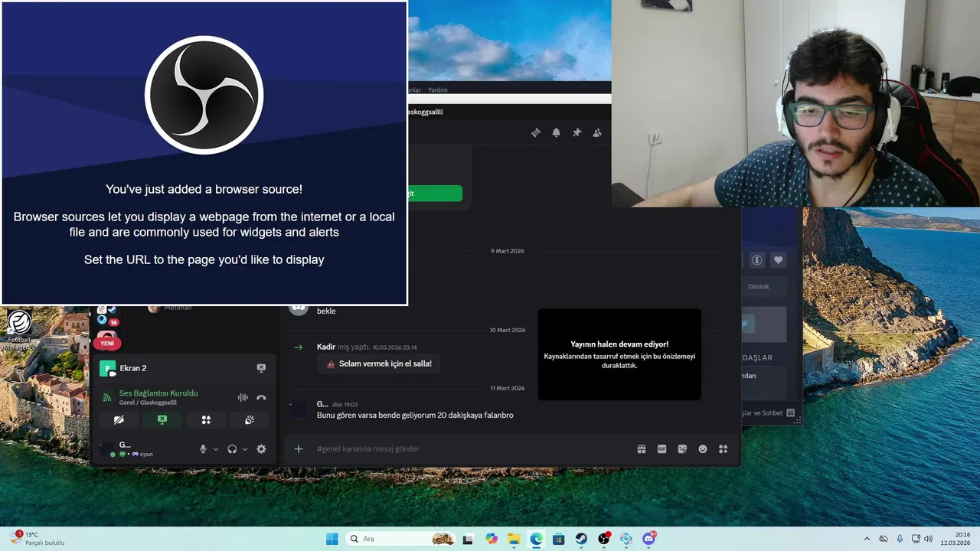Open the Football Manager 26 desktop shortcut
980x551 pixels.
click(20, 329)
